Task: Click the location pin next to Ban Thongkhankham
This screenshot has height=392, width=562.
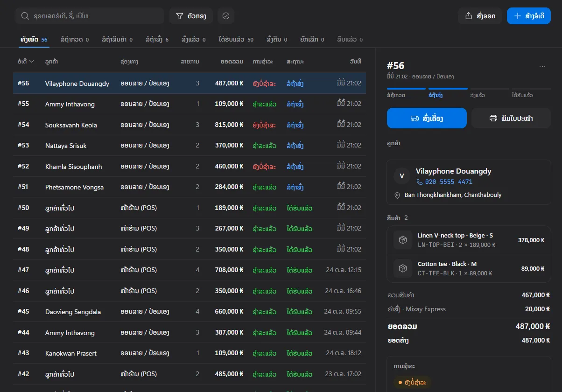Action: point(397,195)
